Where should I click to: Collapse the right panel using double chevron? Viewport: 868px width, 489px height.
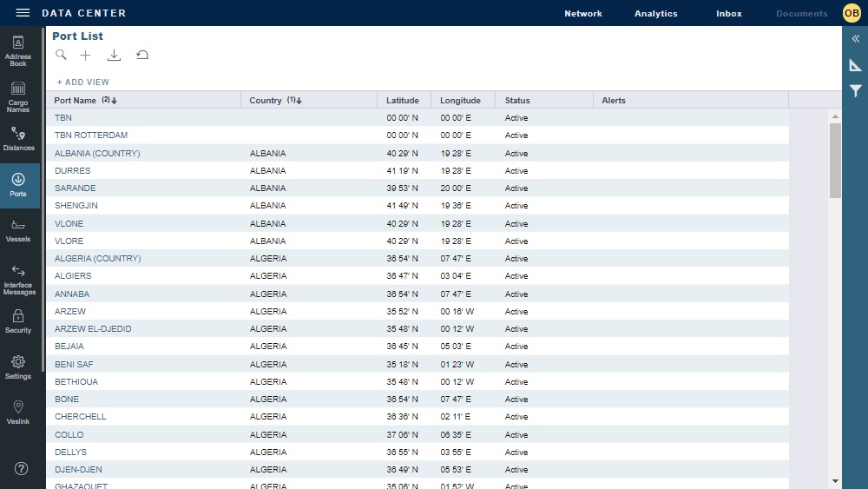tap(855, 39)
